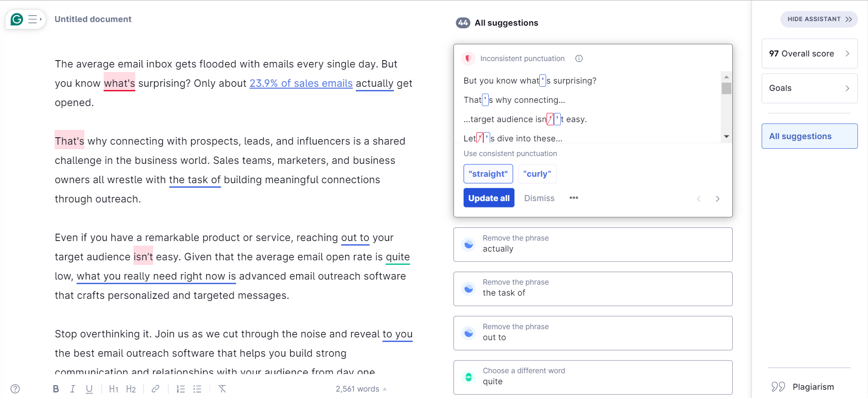Enable curly quotation marks
Image resolution: width=868 pixels, height=398 pixels.
(x=537, y=174)
